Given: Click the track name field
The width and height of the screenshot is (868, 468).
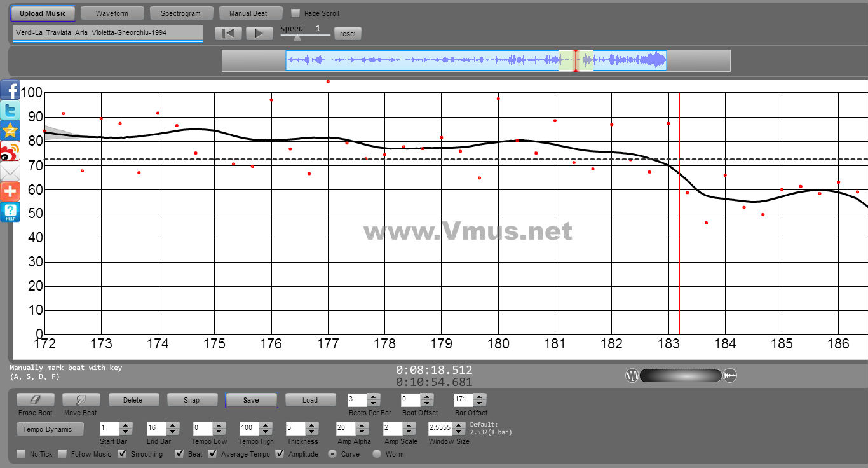Looking at the screenshot, I should [x=107, y=32].
